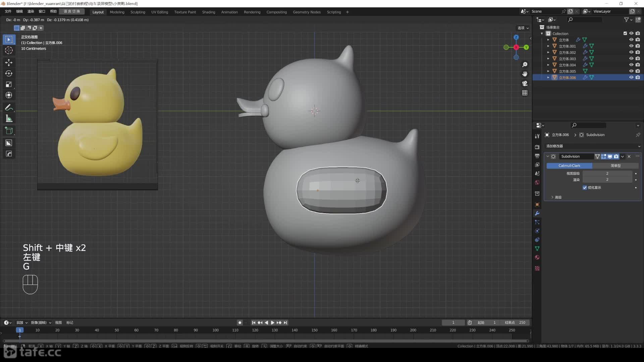Open the 选项 dropdown in viewport
Screen dimensions: 644x362
click(523, 28)
